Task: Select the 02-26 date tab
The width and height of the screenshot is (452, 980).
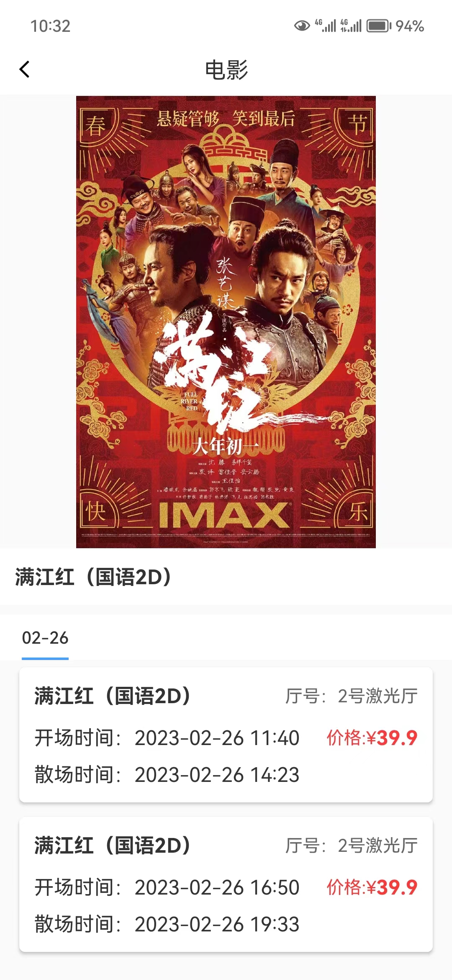Action: point(45,638)
